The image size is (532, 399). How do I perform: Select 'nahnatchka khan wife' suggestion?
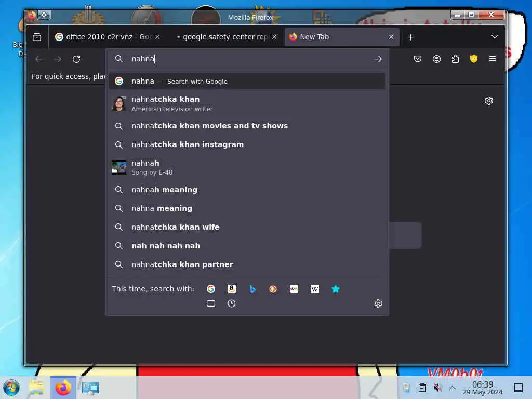(x=247, y=227)
